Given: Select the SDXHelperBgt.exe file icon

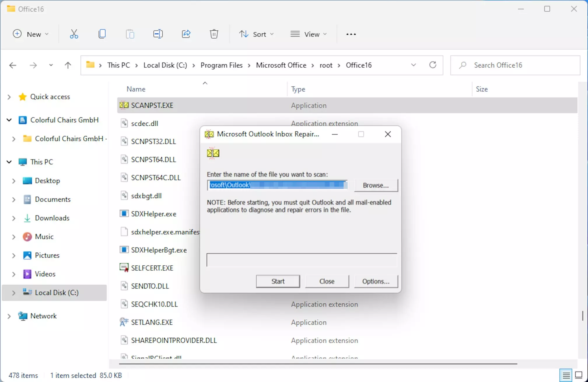Looking at the screenshot, I should coord(124,250).
